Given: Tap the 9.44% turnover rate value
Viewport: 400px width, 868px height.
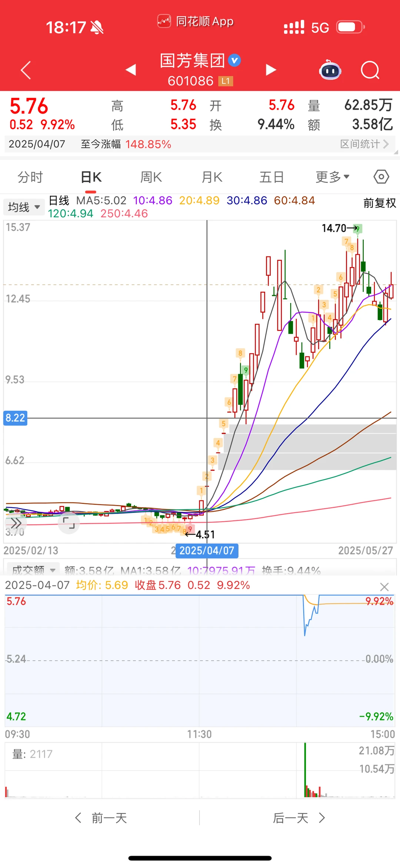Looking at the screenshot, I should pyautogui.click(x=276, y=124).
